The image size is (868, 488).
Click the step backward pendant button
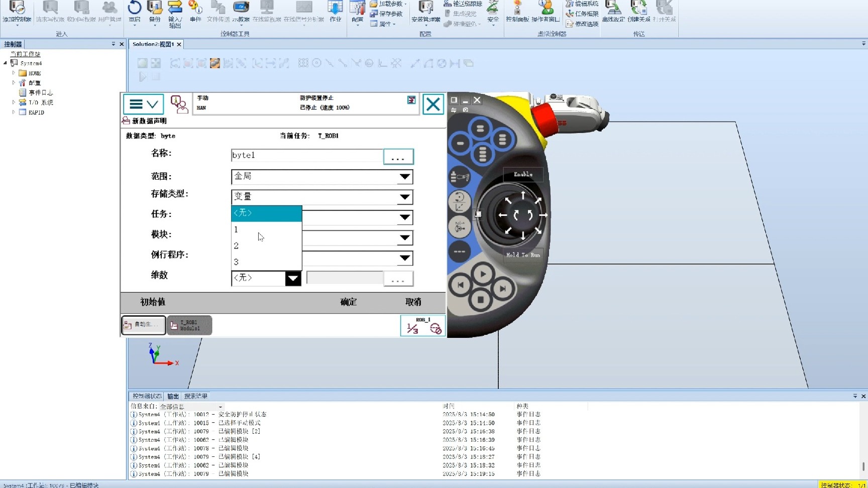click(x=460, y=285)
